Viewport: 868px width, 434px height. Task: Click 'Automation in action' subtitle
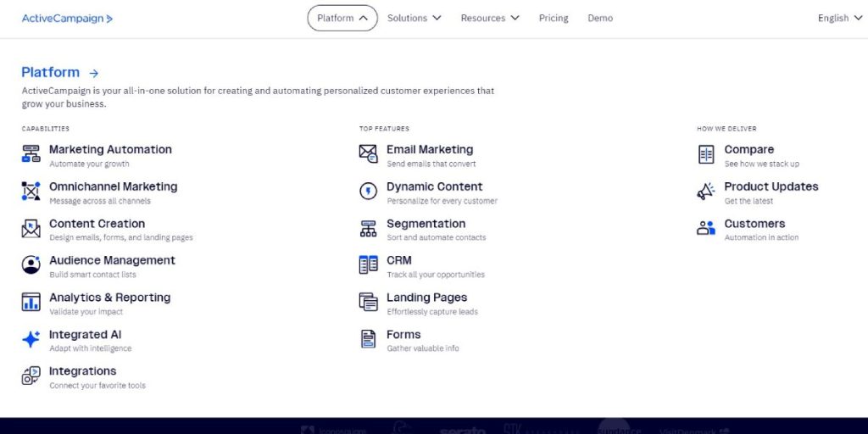761,237
